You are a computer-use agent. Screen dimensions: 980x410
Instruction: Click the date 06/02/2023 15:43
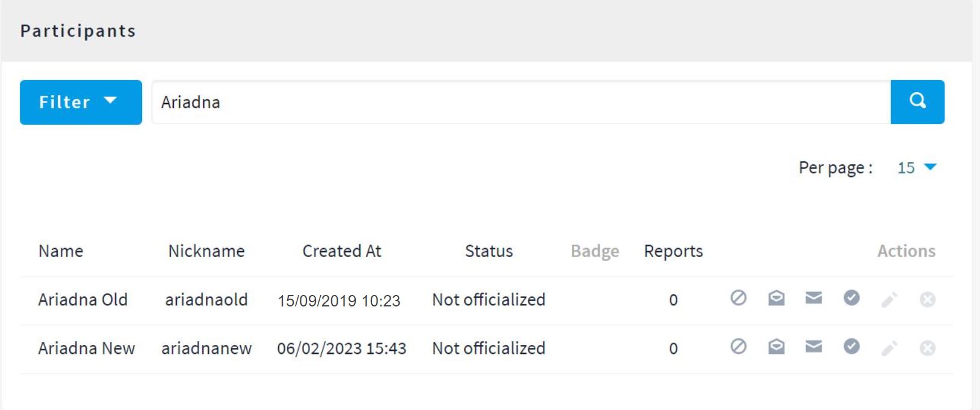click(342, 349)
